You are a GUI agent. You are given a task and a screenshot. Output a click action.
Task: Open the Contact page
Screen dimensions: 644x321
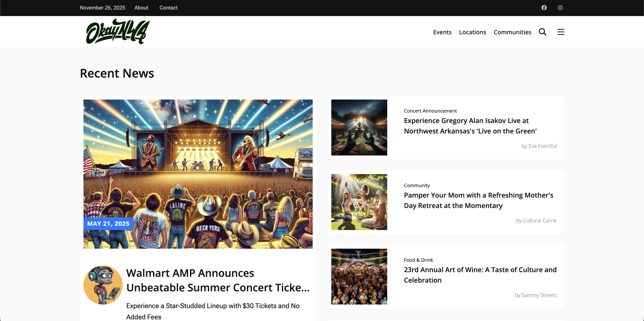(x=168, y=8)
